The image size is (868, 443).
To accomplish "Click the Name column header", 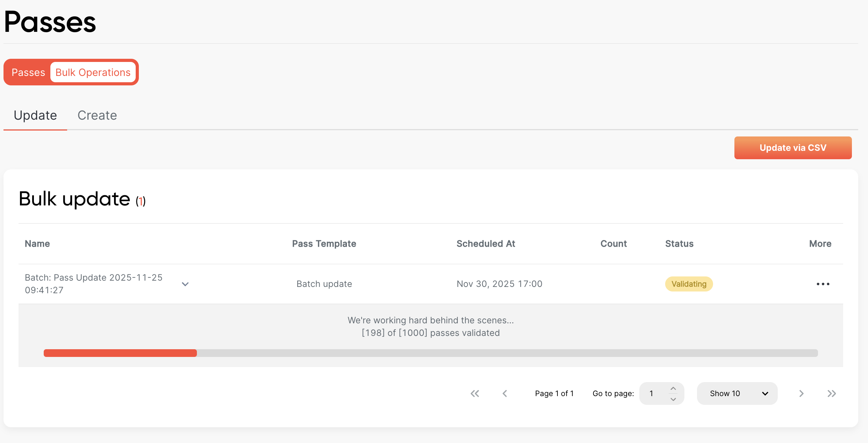I will pyautogui.click(x=37, y=244).
